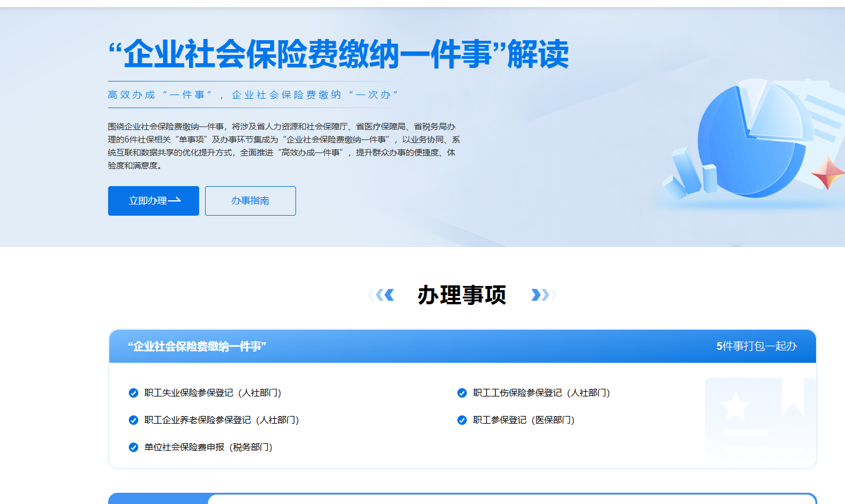Click the right double-chevron beside 办理事项
The height and width of the screenshot is (504, 845).
(x=542, y=295)
